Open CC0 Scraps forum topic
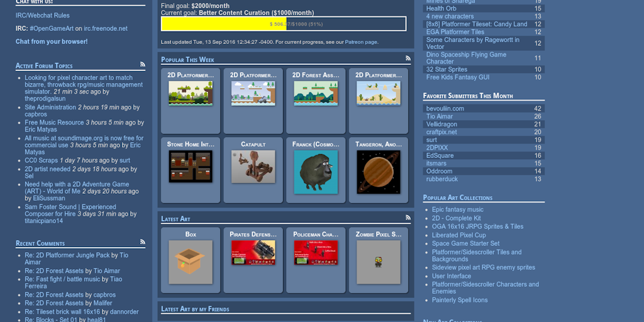Image resolution: width=644 pixels, height=322 pixels. (42, 160)
